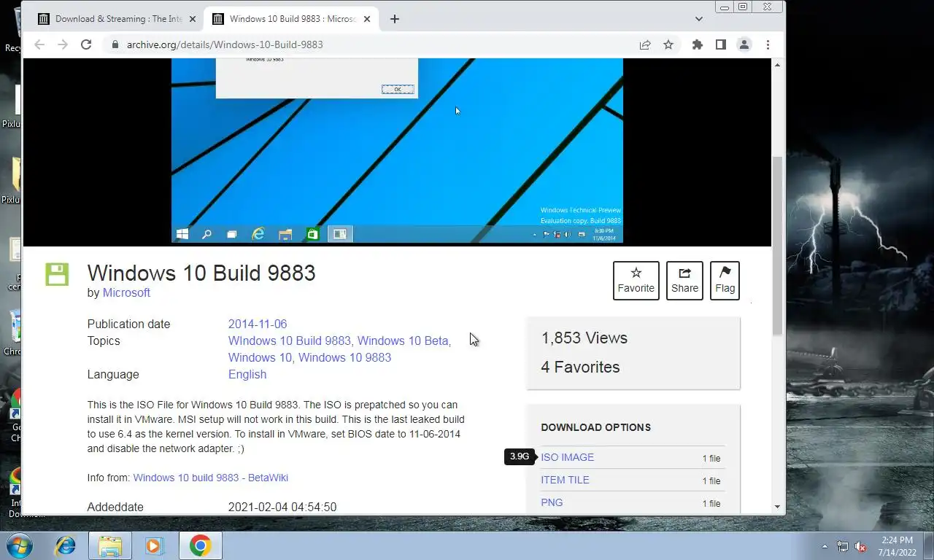Click the '1,853 Views' text
The height and width of the screenshot is (560, 934).
[x=584, y=338]
